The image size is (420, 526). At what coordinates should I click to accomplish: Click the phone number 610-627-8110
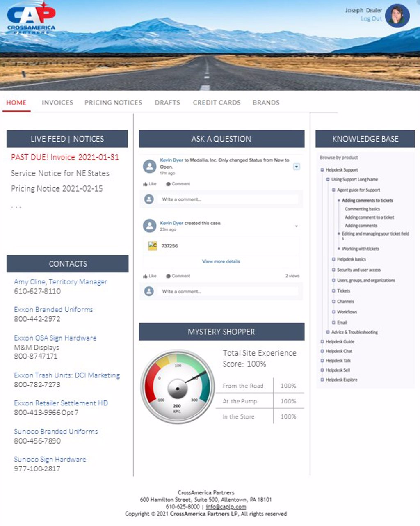pyautogui.click(x=37, y=291)
